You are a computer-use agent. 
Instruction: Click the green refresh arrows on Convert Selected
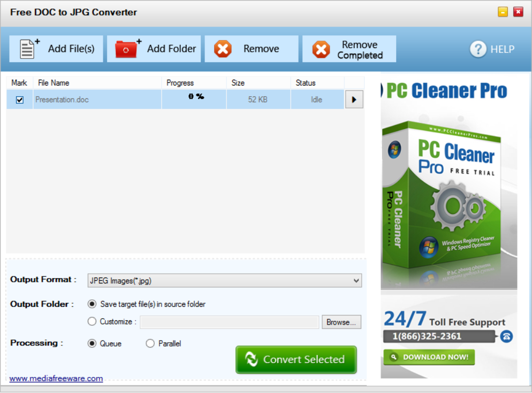[251, 360]
